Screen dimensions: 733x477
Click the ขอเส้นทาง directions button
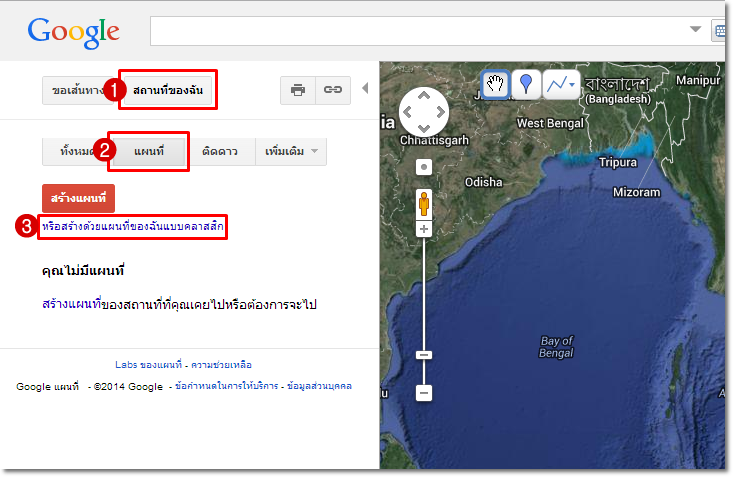coord(78,90)
